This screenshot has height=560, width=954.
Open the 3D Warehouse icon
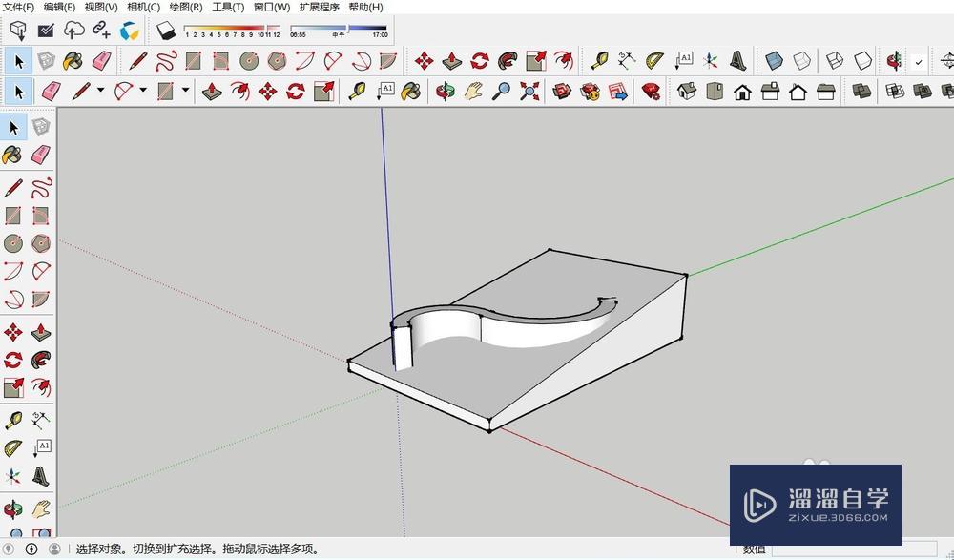pos(562,92)
